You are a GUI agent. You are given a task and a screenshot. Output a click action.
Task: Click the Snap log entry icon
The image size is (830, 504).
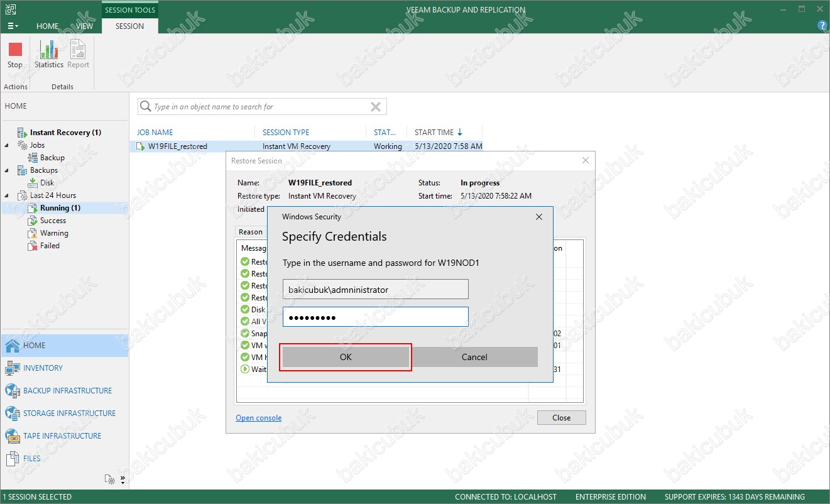[245, 334]
